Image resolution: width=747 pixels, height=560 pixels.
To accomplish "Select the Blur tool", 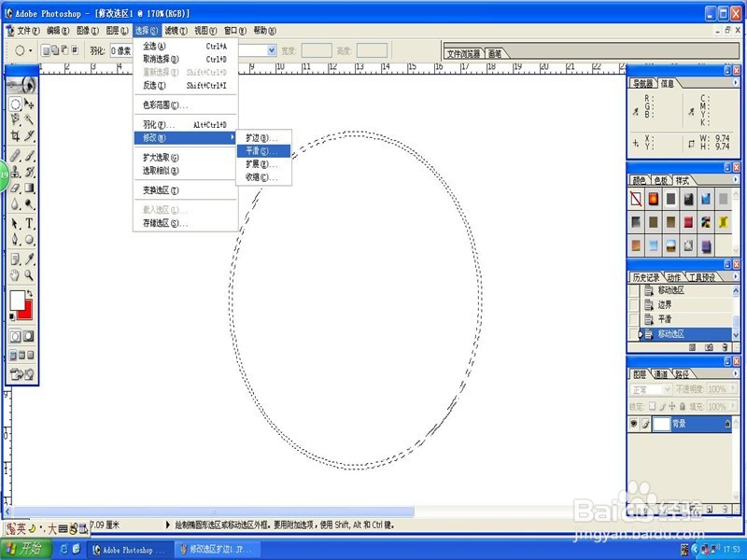I will (x=15, y=203).
